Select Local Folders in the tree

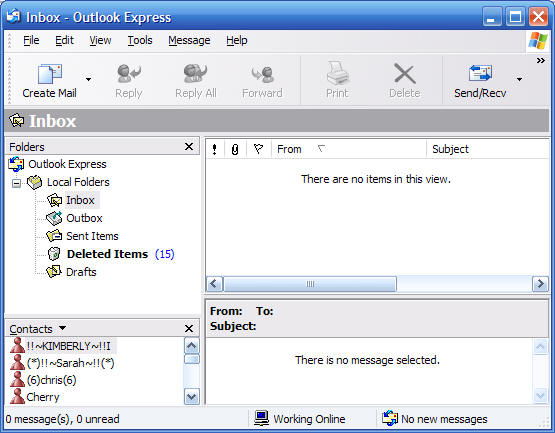78,182
